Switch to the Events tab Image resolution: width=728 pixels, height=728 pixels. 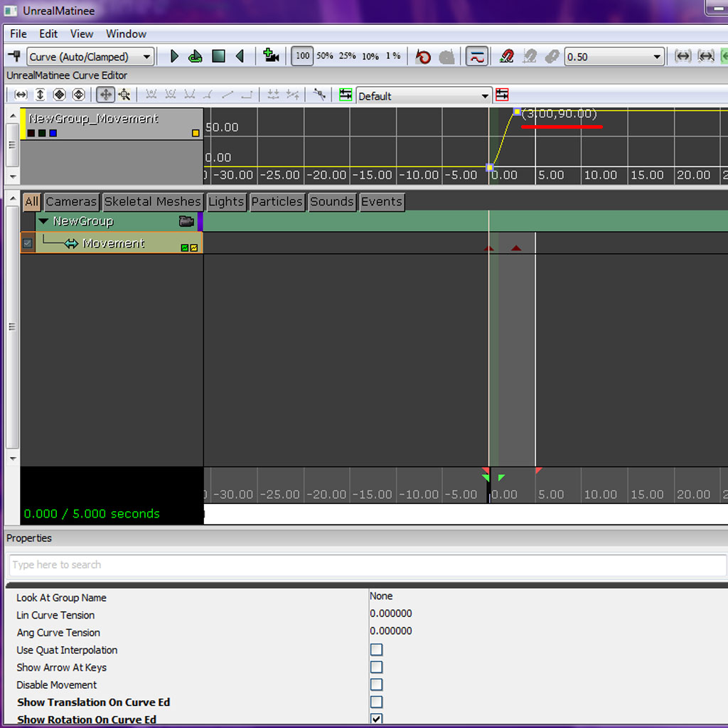[x=382, y=202]
